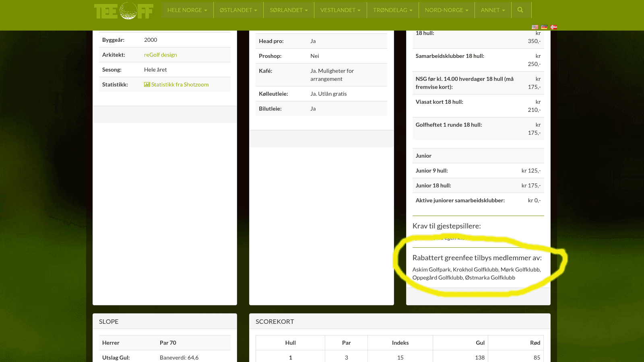The width and height of the screenshot is (644, 362).
Task: Click the SCOREKORT panel header
Action: pyautogui.click(x=275, y=321)
